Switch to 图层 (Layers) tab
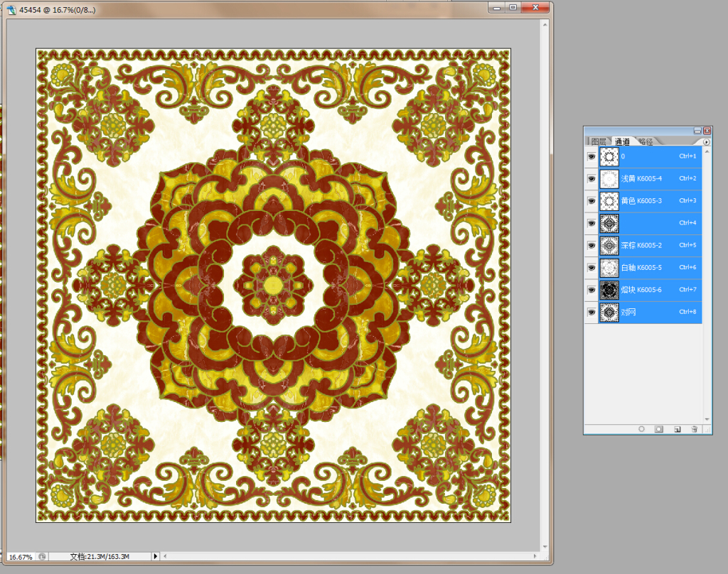Viewport: 728px width, 574px height. [599, 141]
